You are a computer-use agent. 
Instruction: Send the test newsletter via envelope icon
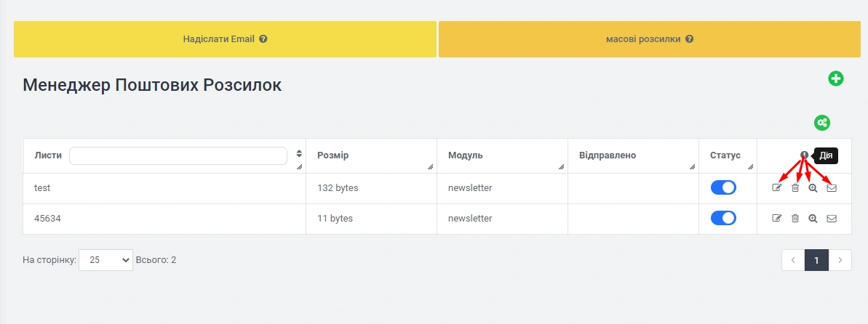point(832,188)
